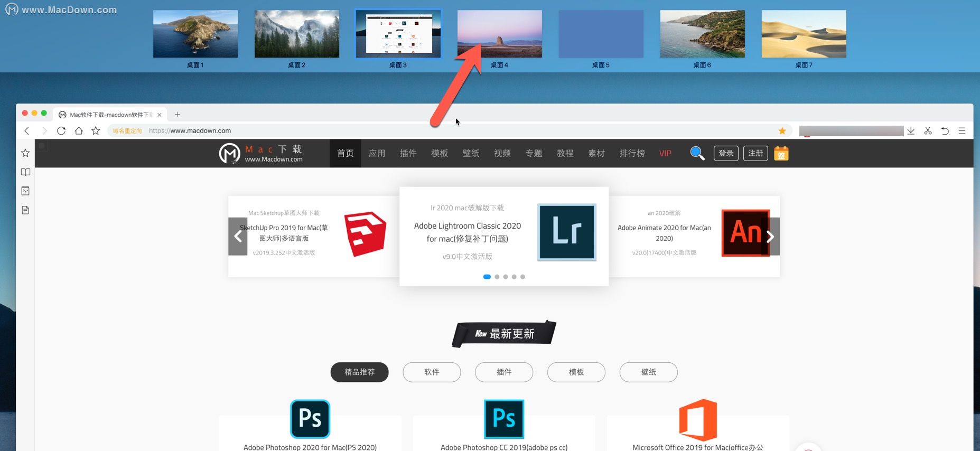Click the Photoshop CC 2019 Ps icon
The height and width of the screenshot is (451, 980).
[504, 419]
